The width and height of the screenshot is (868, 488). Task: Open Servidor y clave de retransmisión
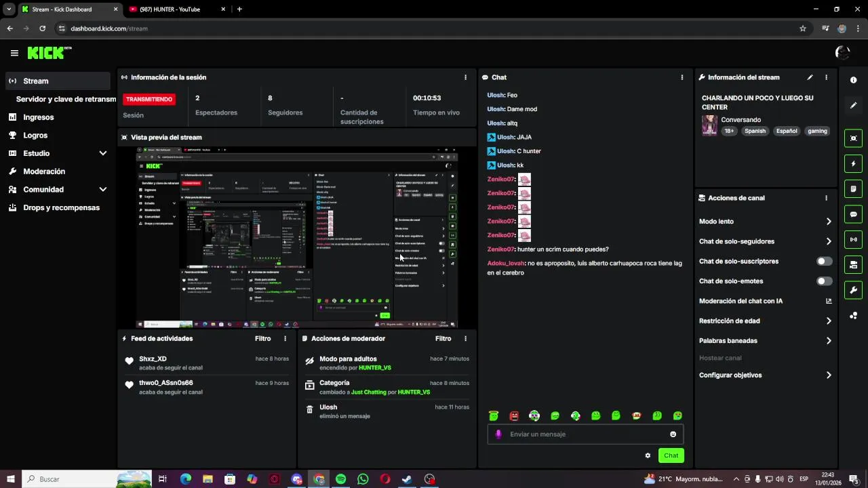coord(66,99)
